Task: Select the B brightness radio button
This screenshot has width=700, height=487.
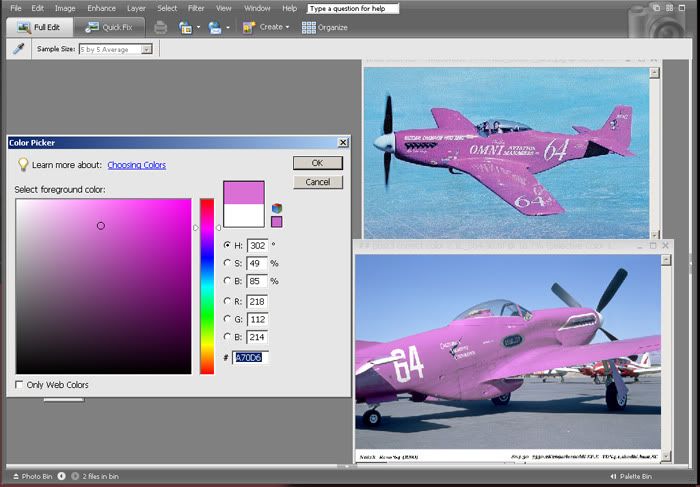Action: pyautogui.click(x=227, y=281)
